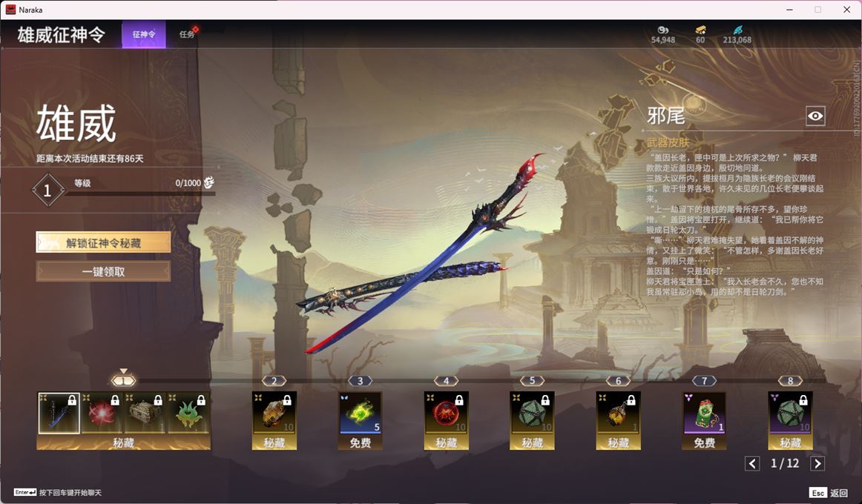Click the experience icon beside 0/1000
Image resolution: width=862 pixels, height=504 pixels.
(x=209, y=183)
